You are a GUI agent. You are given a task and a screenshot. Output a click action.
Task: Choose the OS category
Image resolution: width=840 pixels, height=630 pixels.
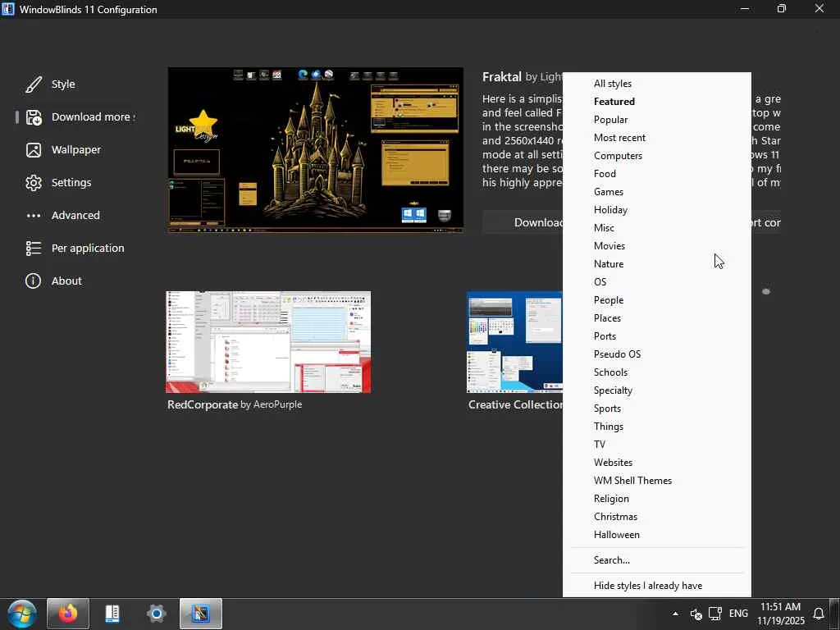657,282
